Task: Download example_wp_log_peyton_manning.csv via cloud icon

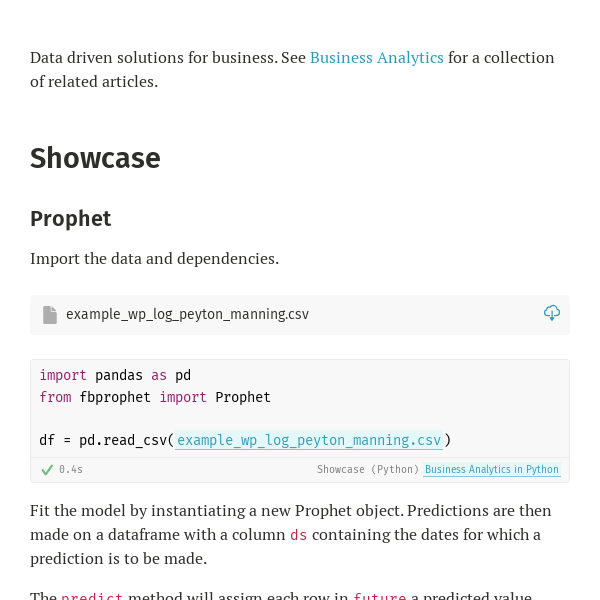Action: pos(552,313)
